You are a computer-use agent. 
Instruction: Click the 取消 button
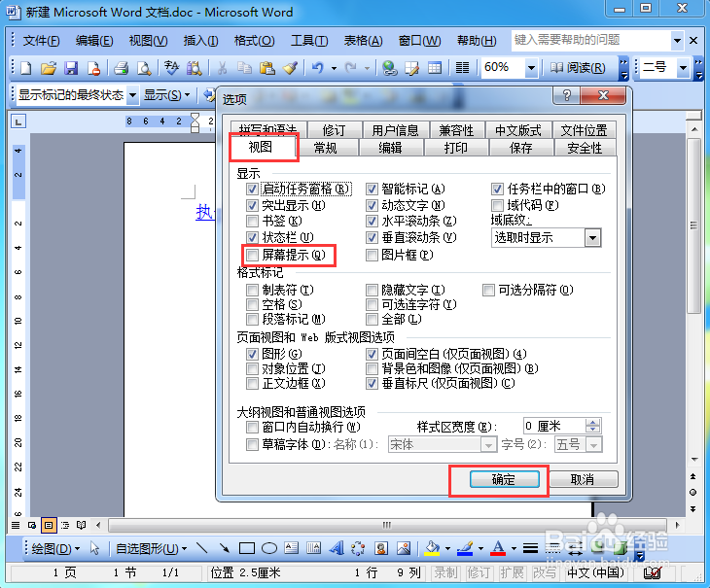coord(584,479)
